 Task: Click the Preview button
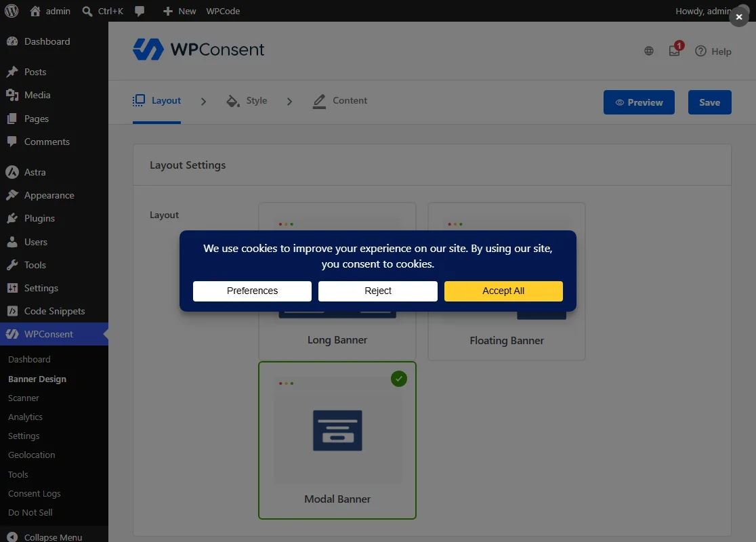[x=639, y=102]
